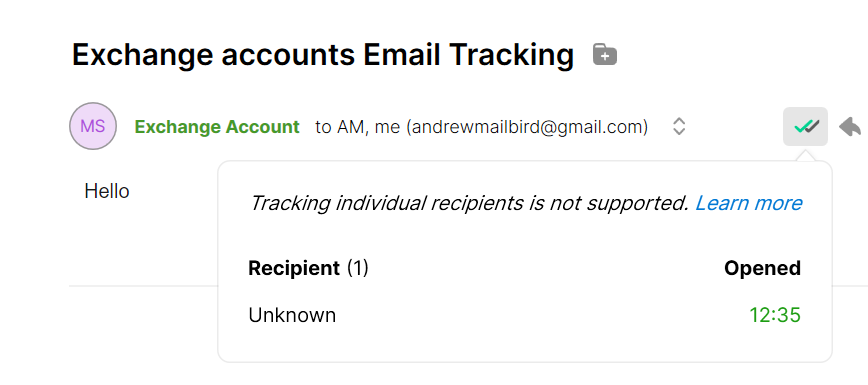868x385 pixels.
Task: Toggle the email tracking double-check icon
Action: point(805,127)
